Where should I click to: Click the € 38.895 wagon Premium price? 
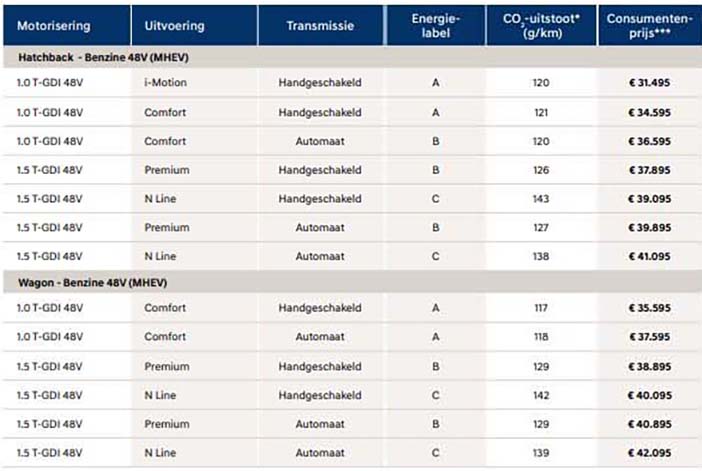tap(649, 367)
